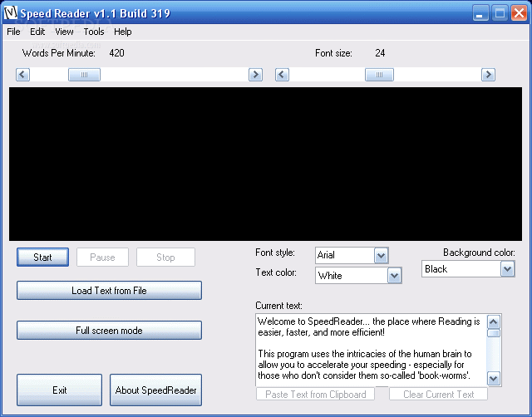Click the Words Per Minute label
532x417 pixels.
click(x=59, y=53)
